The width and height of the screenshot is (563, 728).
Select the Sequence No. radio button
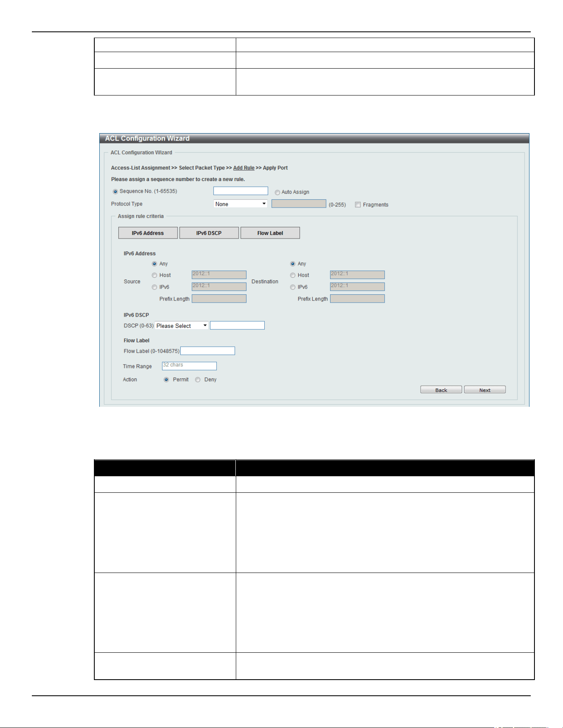(x=115, y=192)
